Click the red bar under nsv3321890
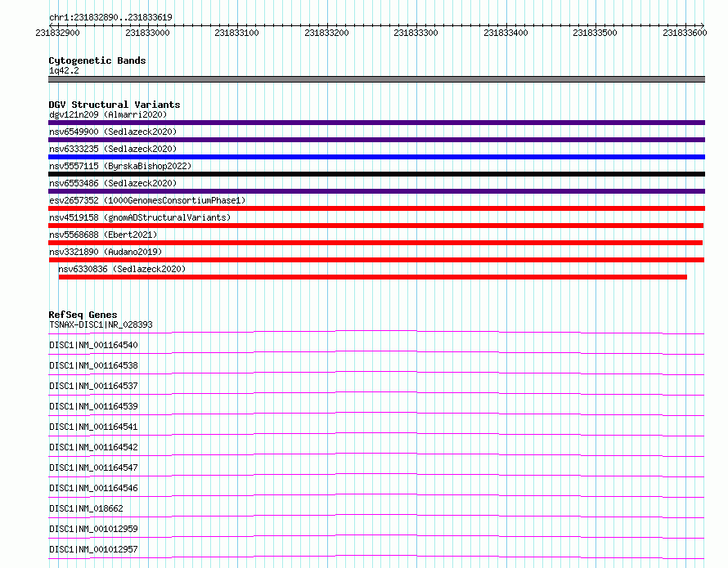The image size is (728, 568). pos(376,260)
